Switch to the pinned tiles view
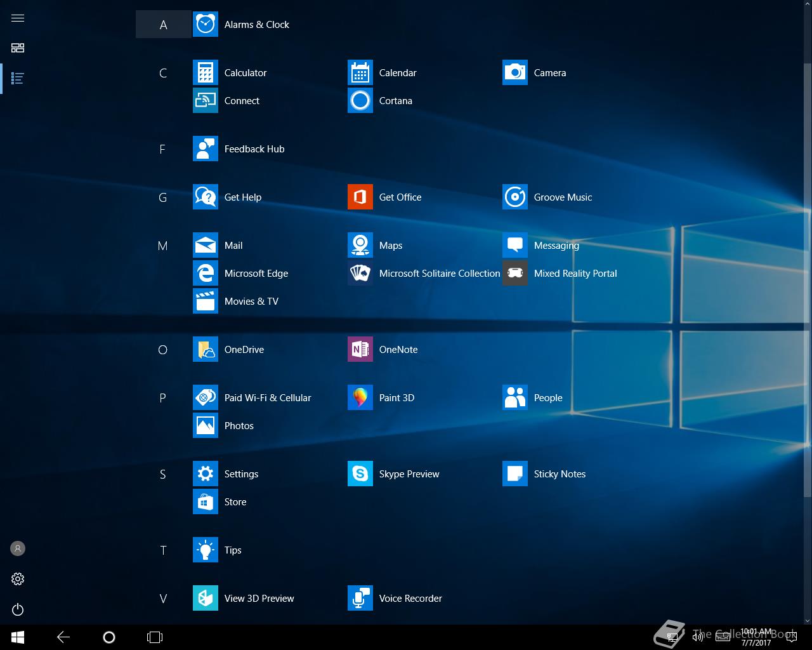Image resolution: width=812 pixels, height=650 pixels. tap(18, 48)
